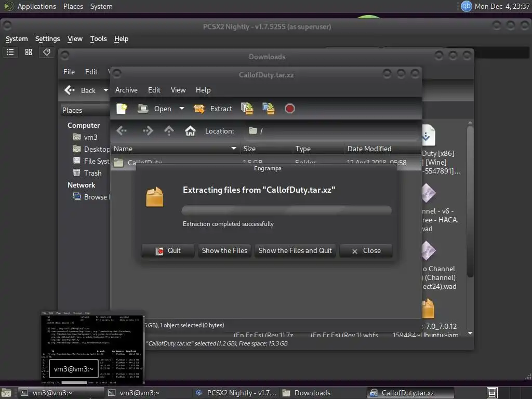Open the System menu in top panel
Viewport: 532px width, 399px height.
101,6
